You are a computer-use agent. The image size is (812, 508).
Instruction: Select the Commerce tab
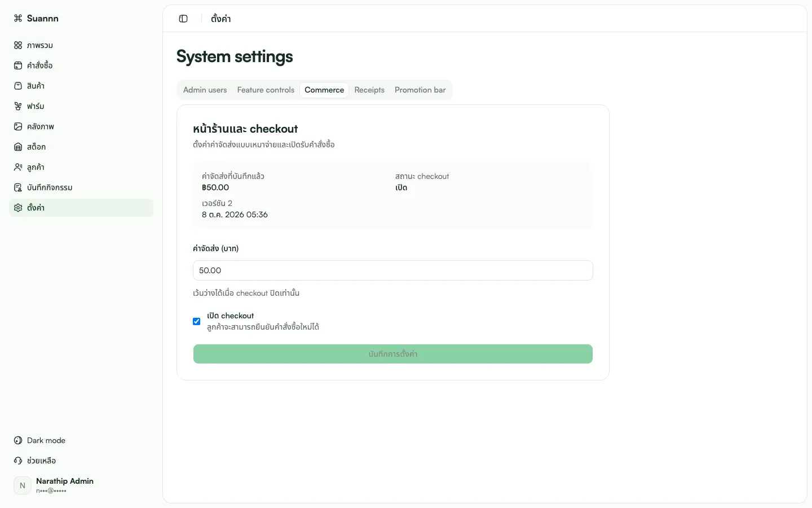pos(324,90)
